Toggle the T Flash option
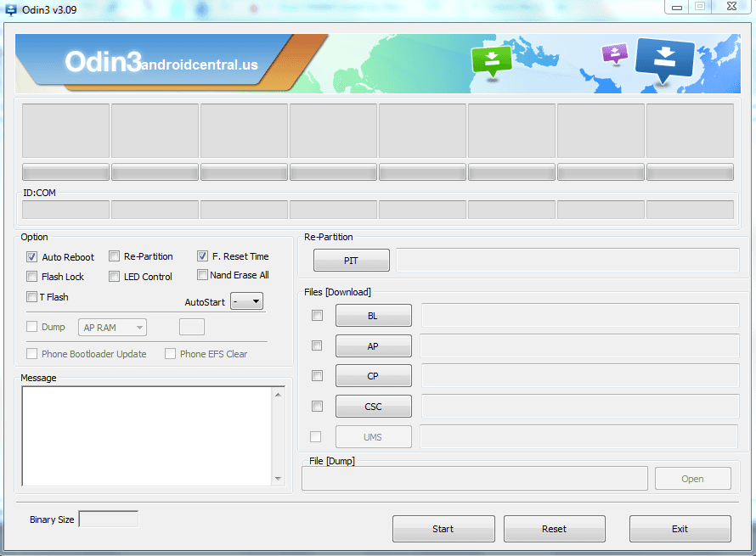This screenshot has width=756, height=556. 31,296
